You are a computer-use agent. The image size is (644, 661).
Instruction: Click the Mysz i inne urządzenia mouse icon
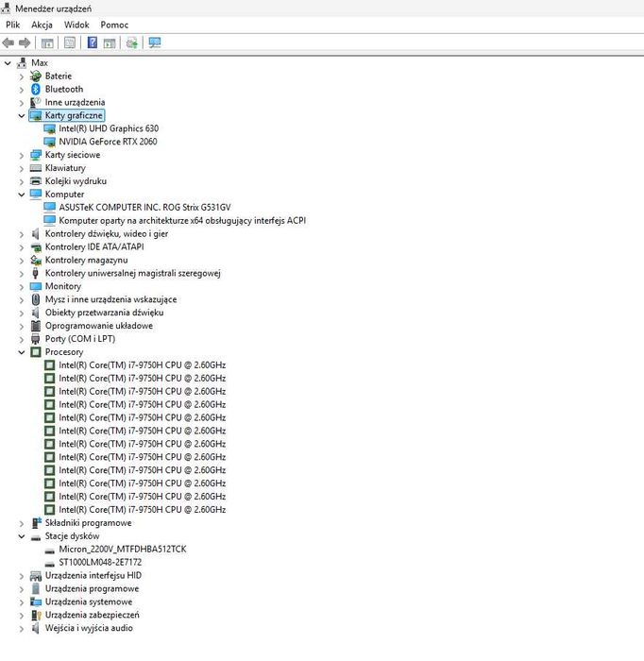[x=36, y=299]
